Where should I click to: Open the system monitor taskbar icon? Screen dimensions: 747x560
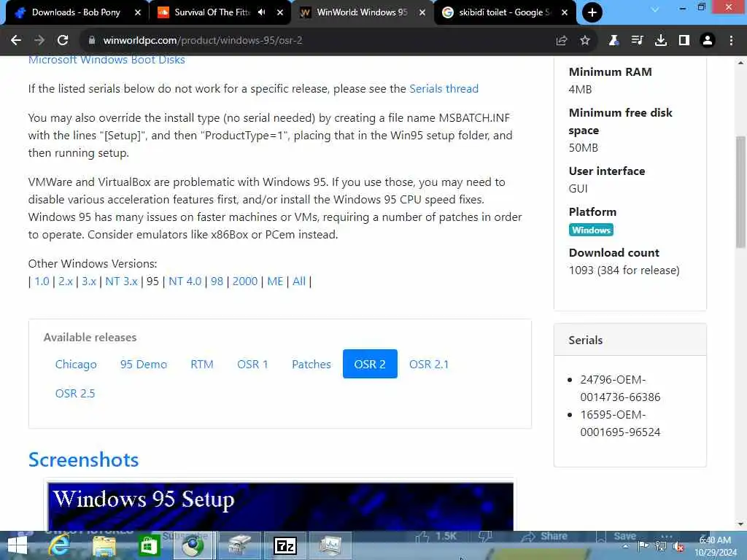pos(330,545)
